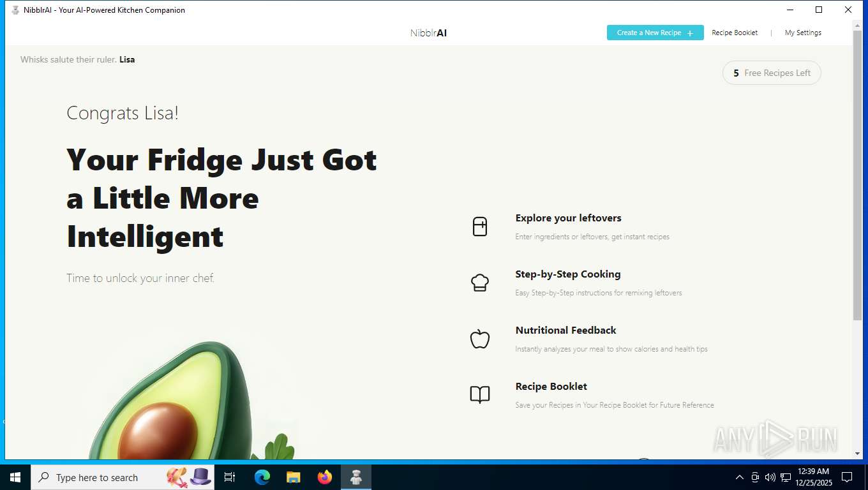Click the NibblrAI chef icon on taskbar
Viewport: 868px width, 490px height.
356,477
